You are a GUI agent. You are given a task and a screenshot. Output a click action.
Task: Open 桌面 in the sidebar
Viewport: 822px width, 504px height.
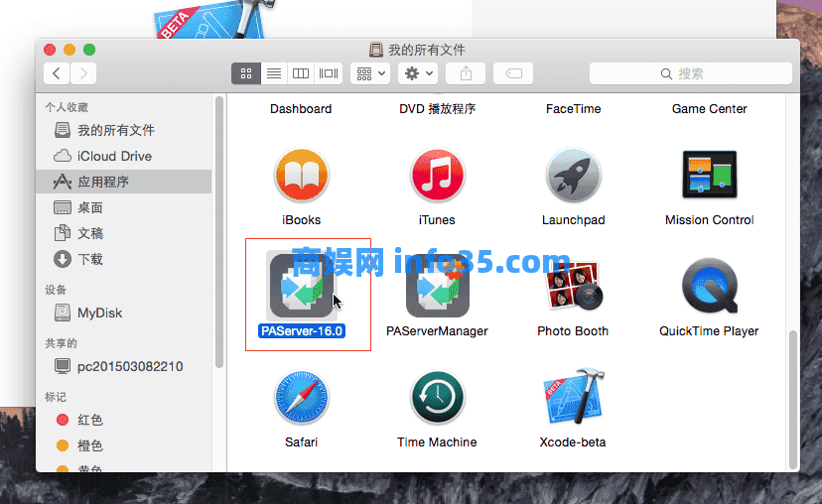pyautogui.click(x=124, y=207)
